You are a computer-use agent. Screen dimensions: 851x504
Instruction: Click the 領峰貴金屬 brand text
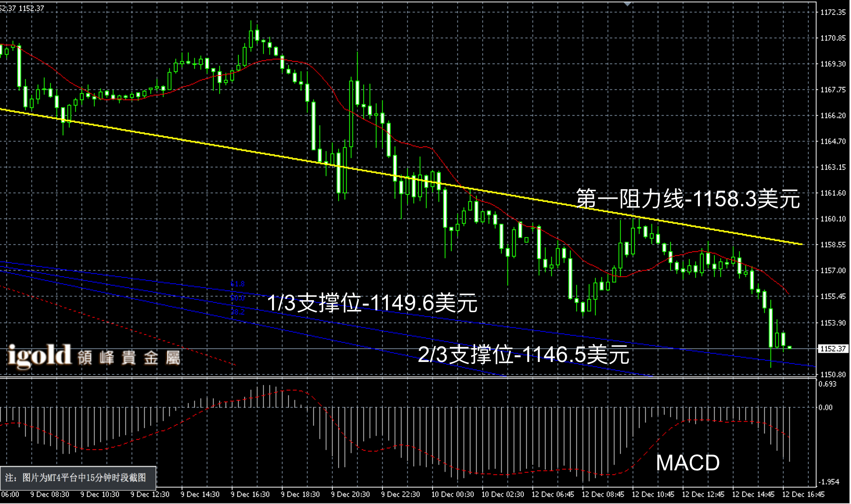[129, 358]
